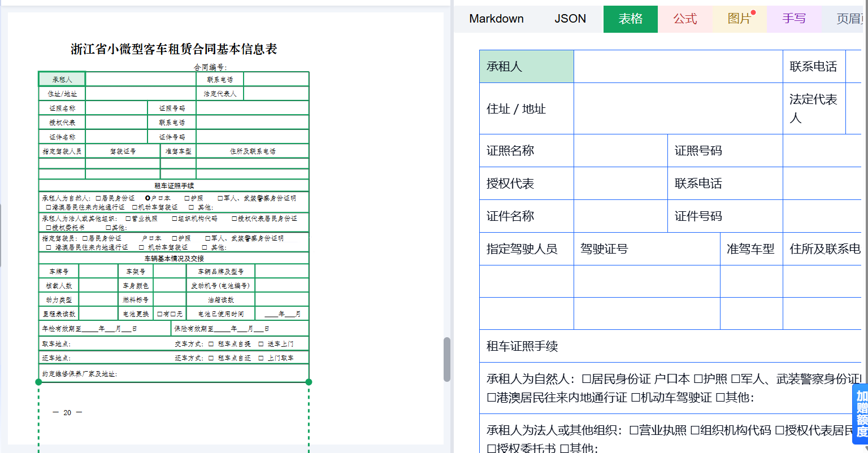This screenshot has width=868, height=453.
Task: Click 住址/地址 cell in document preview
Action: (62, 94)
